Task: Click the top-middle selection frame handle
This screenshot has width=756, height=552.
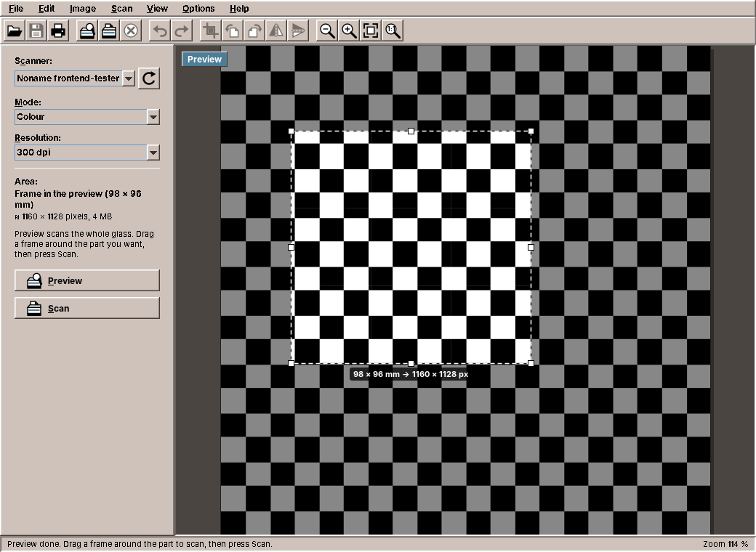Action: pyautogui.click(x=411, y=131)
